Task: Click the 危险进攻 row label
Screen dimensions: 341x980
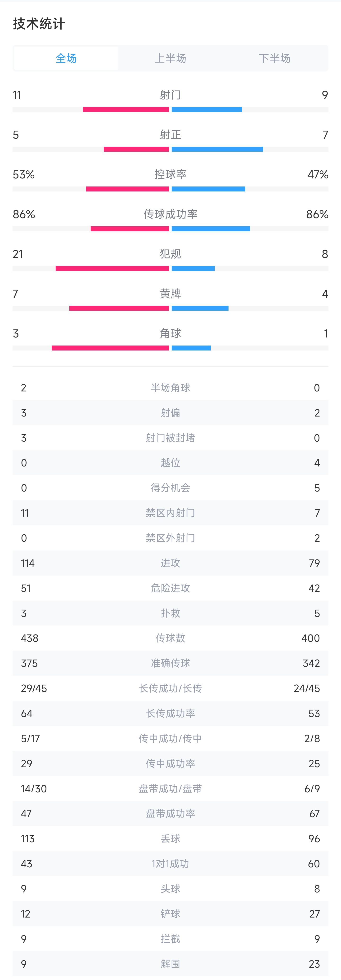Action: tap(170, 588)
